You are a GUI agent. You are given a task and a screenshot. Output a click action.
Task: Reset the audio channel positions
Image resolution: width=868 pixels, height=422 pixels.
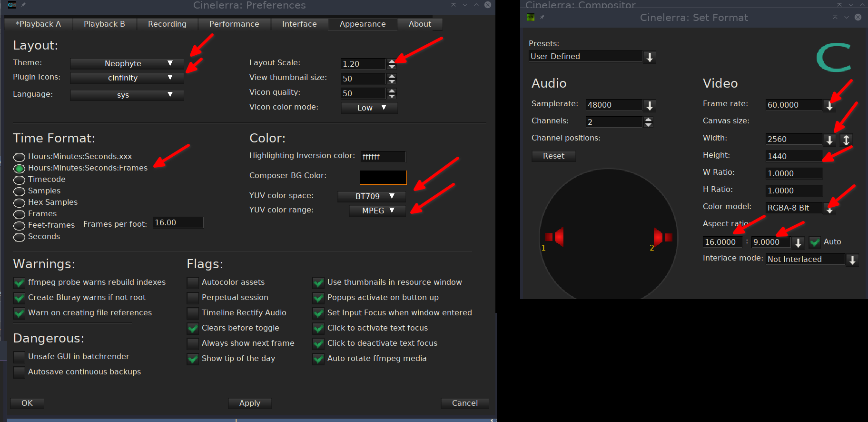coord(553,156)
